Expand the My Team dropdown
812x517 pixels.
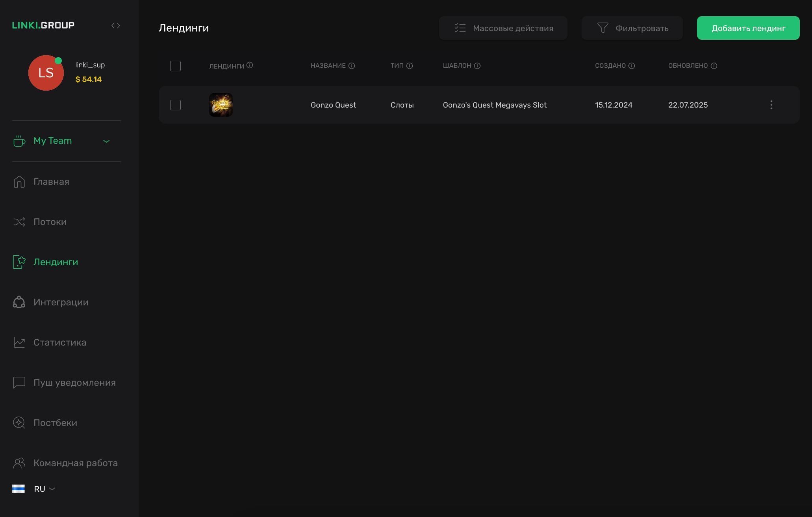[106, 141]
